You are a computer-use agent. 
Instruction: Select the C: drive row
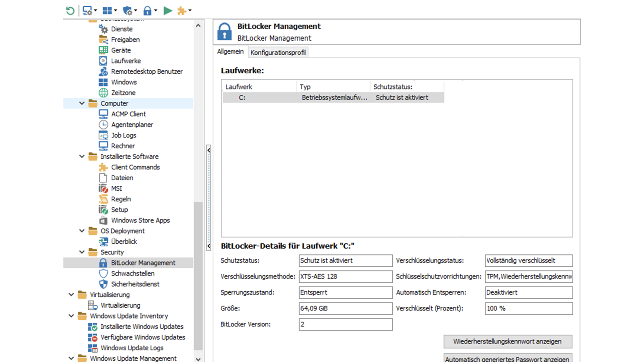coord(333,98)
